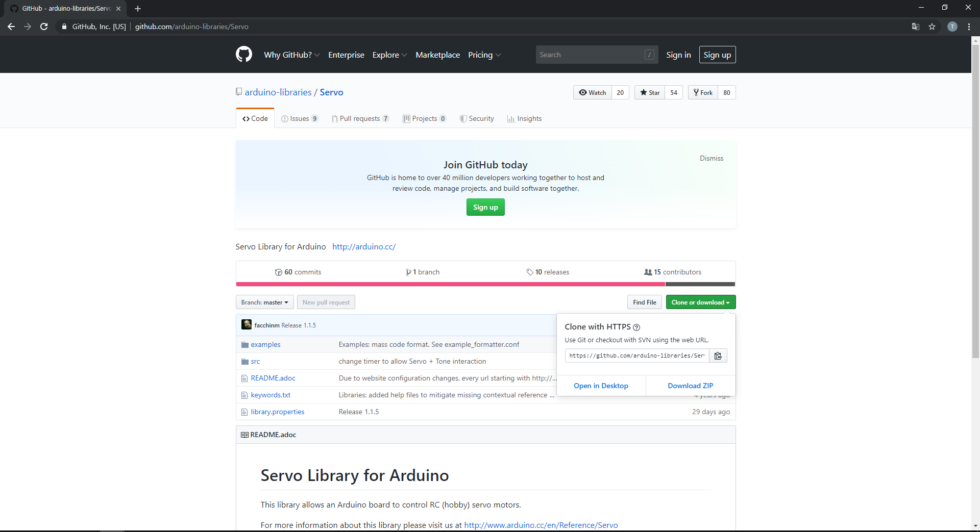Open the http://arduino.cc/ link

(x=364, y=246)
